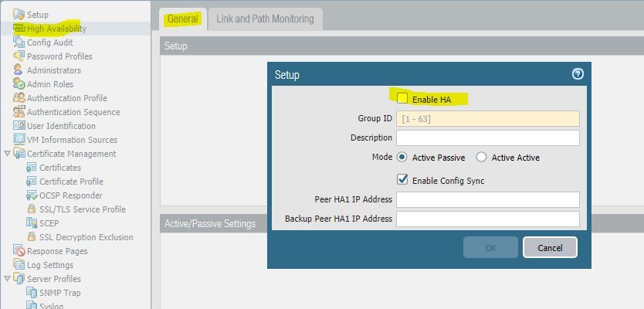This screenshot has width=644, height=309.
Task: Click the SNMP Trap icon
Action: tap(32, 293)
